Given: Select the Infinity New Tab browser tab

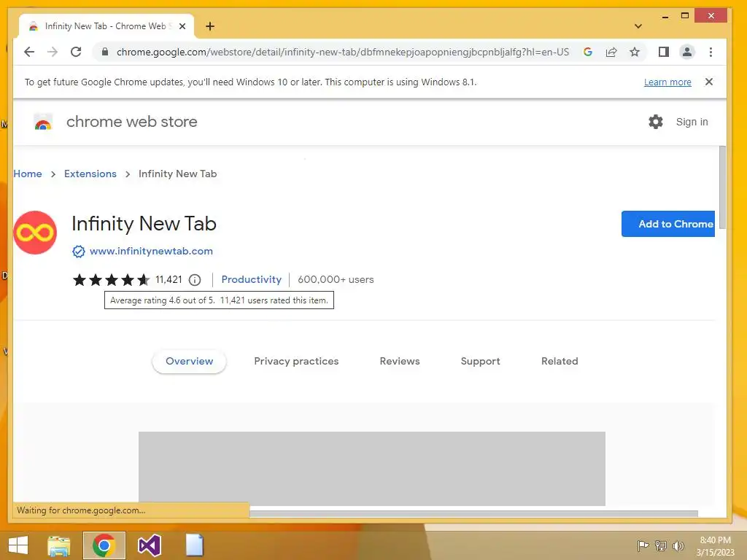Looking at the screenshot, I should (x=105, y=26).
